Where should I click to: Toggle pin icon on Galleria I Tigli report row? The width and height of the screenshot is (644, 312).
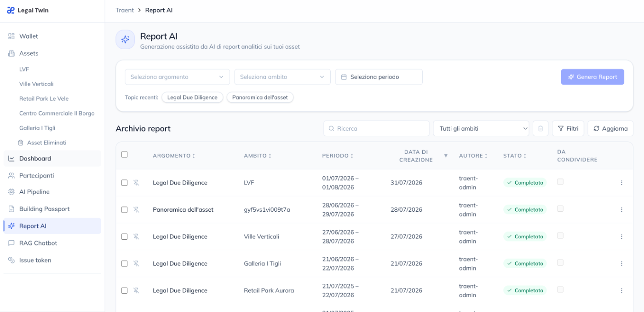point(136,263)
